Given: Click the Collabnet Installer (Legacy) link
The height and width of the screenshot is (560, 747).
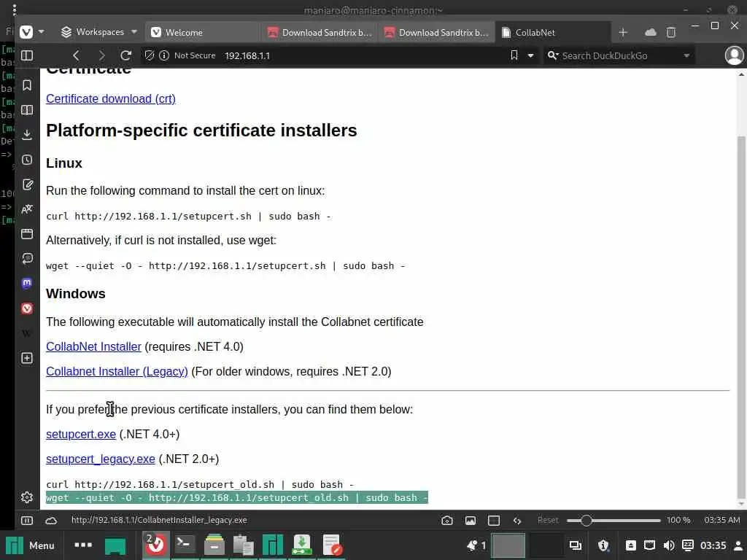Looking at the screenshot, I should (117, 371).
